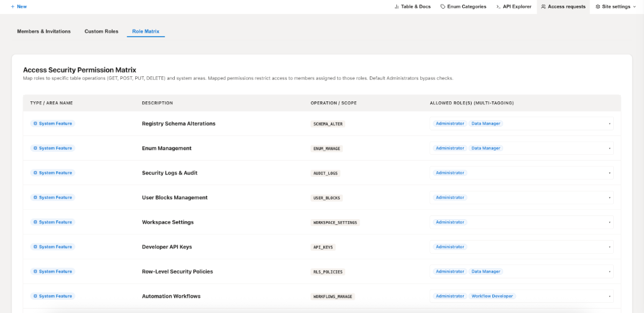Viewport: 644px width, 313px height.
Task: Open roles dropdown for Security Logs & Audit
Action: tap(521, 173)
